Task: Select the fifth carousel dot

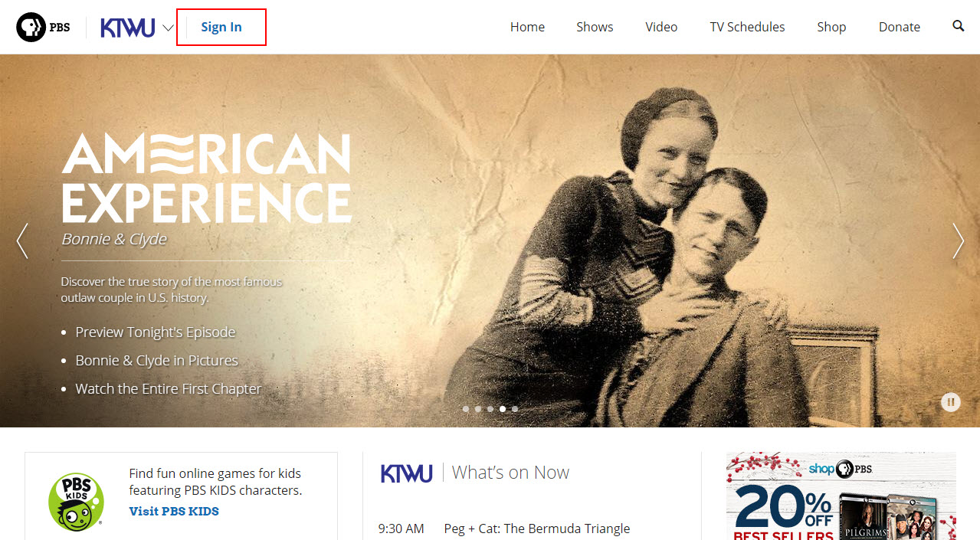Action: click(515, 409)
